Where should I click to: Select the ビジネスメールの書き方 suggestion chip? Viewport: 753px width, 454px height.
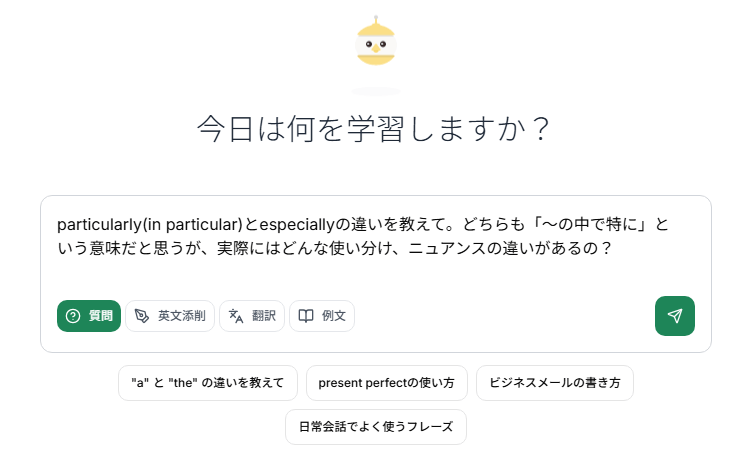coord(555,383)
